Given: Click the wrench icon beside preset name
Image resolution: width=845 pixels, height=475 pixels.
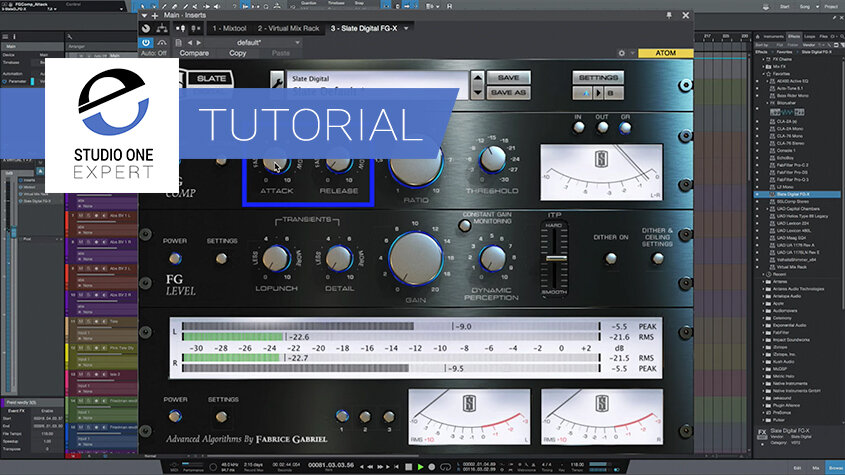Looking at the screenshot, I should [276, 81].
